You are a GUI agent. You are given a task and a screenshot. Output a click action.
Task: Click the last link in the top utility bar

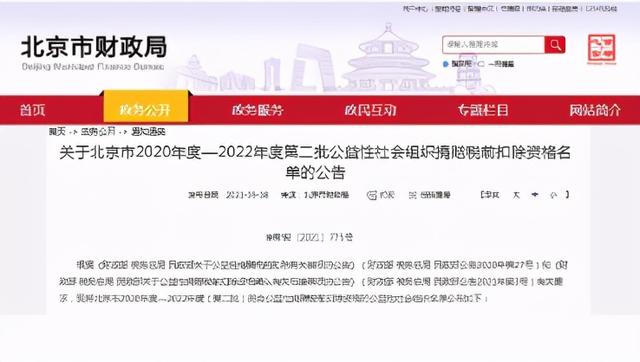[x=601, y=8]
